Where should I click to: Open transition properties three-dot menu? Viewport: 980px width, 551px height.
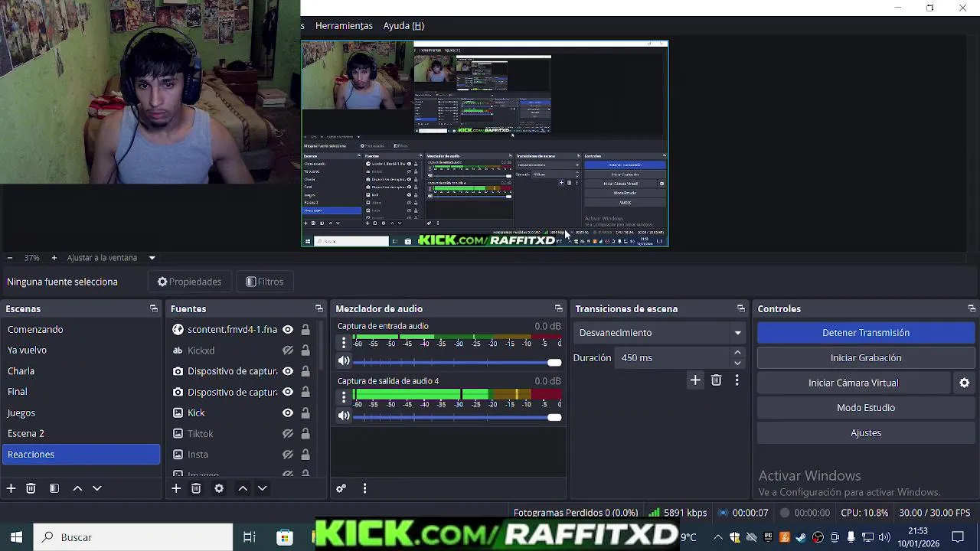[737, 380]
